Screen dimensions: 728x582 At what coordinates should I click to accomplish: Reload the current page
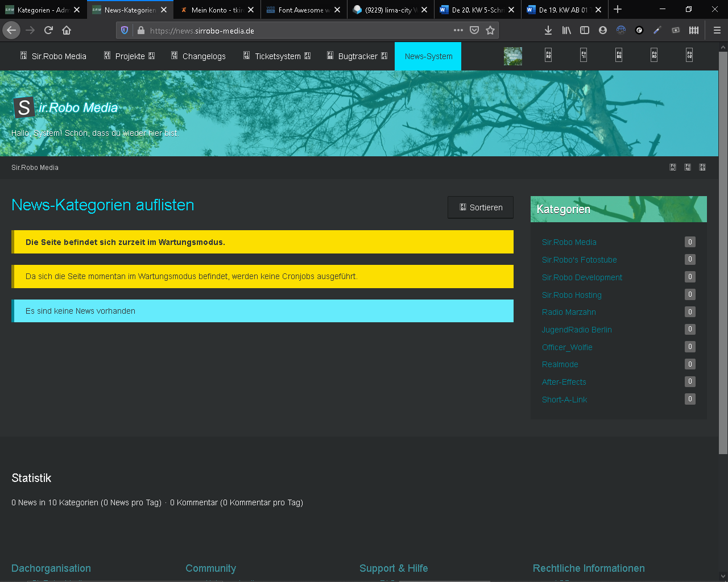click(x=48, y=30)
